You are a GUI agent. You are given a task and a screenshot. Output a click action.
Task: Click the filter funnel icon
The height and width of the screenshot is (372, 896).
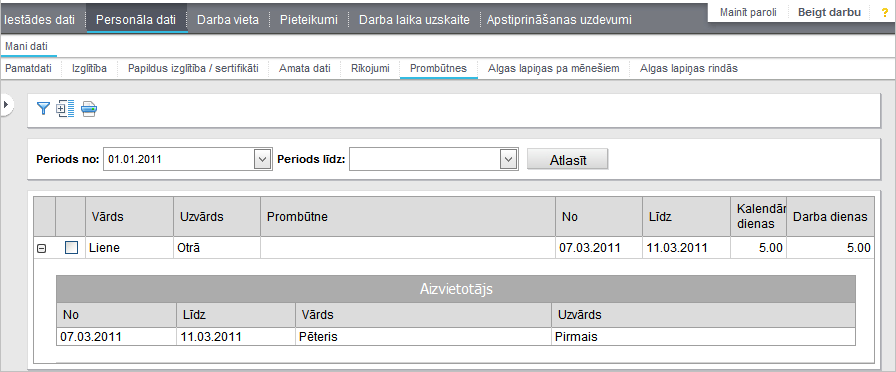click(x=43, y=109)
